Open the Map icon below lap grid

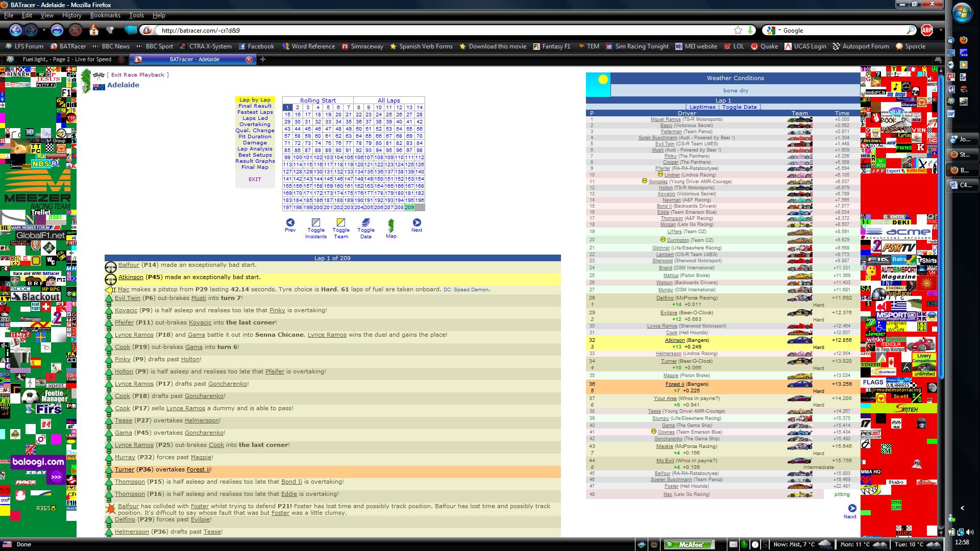(x=391, y=225)
